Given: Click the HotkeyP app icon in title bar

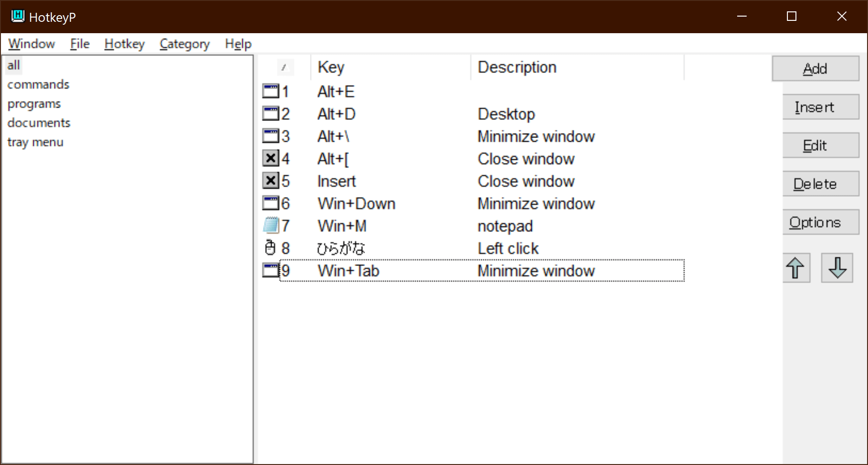Looking at the screenshot, I should (18, 16).
